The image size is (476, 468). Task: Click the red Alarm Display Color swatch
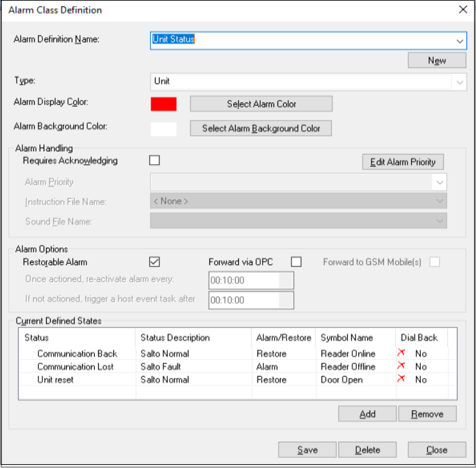[163, 104]
